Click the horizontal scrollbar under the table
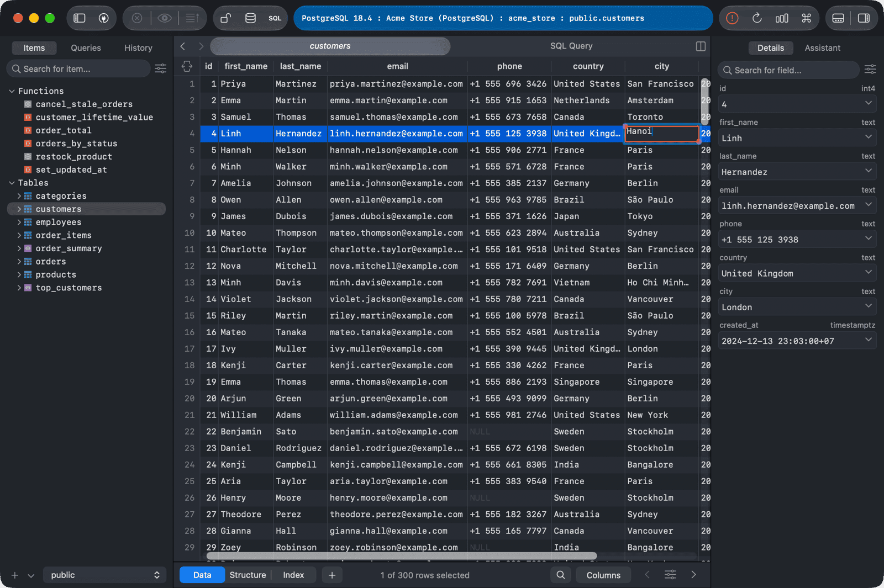The height and width of the screenshot is (588, 884). point(401,556)
